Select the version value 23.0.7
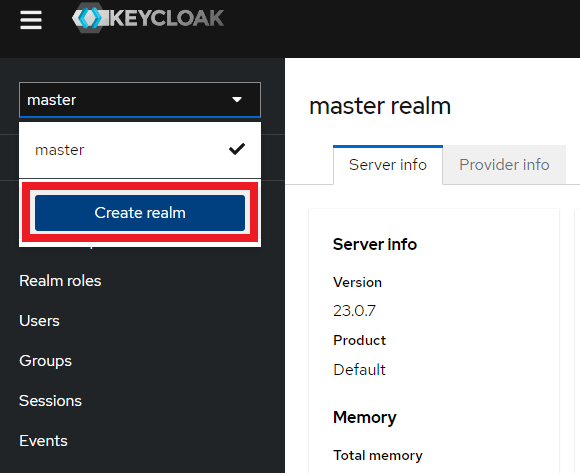 click(x=354, y=311)
